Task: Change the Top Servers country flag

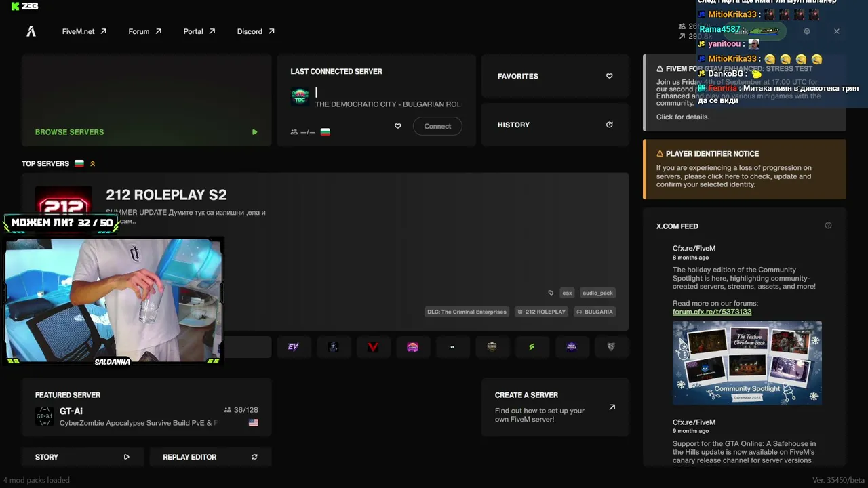Action: click(79, 163)
